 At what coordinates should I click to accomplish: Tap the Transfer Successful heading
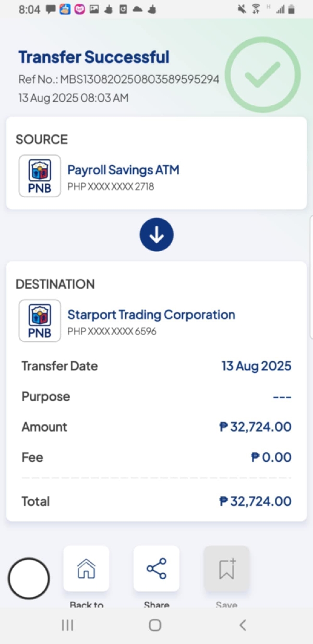click(94, 57)
